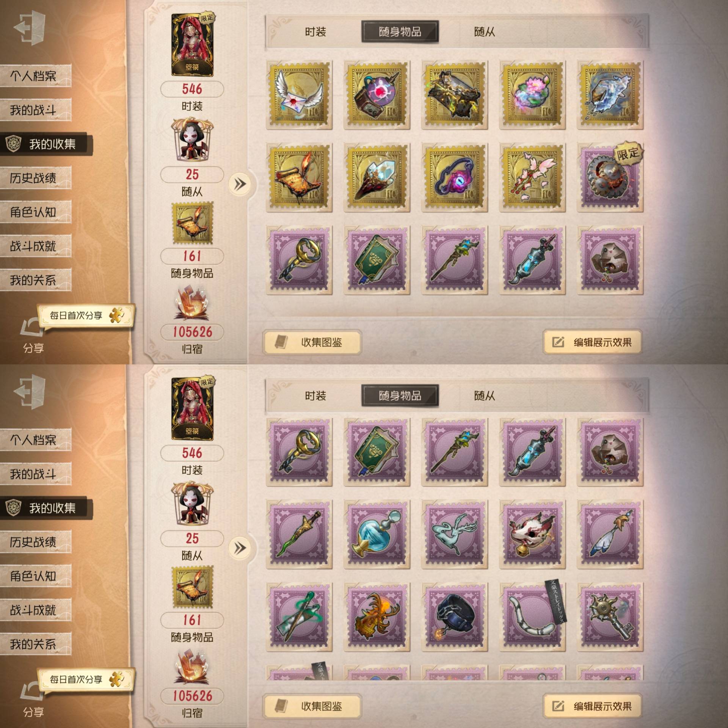Pick the fox mask with bell accessory
This screenshot has width=728, height=728.
(x=532, y=535)
